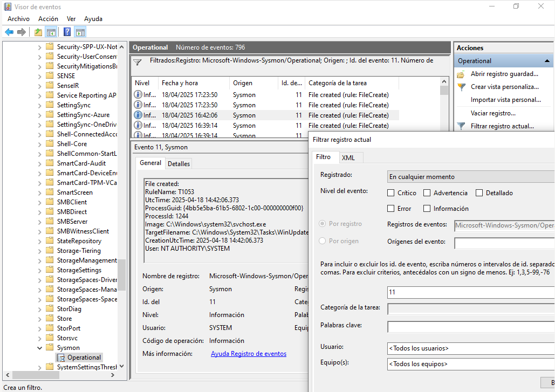555x392 pixels.
Task: Click the Store folder icon
Action: tap(50, 319)
